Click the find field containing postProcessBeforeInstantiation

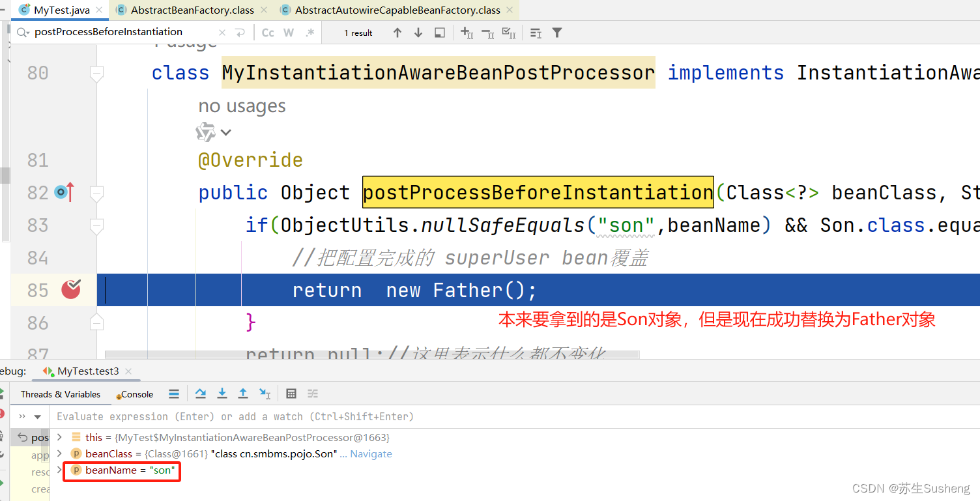[x=124, y=32]
